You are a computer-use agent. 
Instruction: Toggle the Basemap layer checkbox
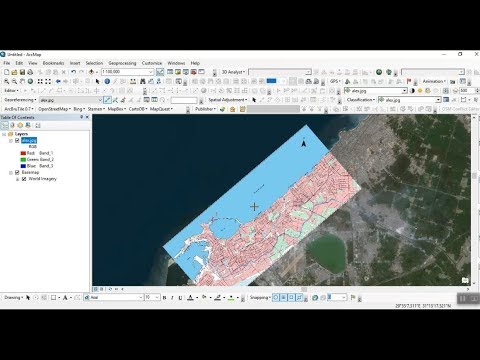point(17,172)
